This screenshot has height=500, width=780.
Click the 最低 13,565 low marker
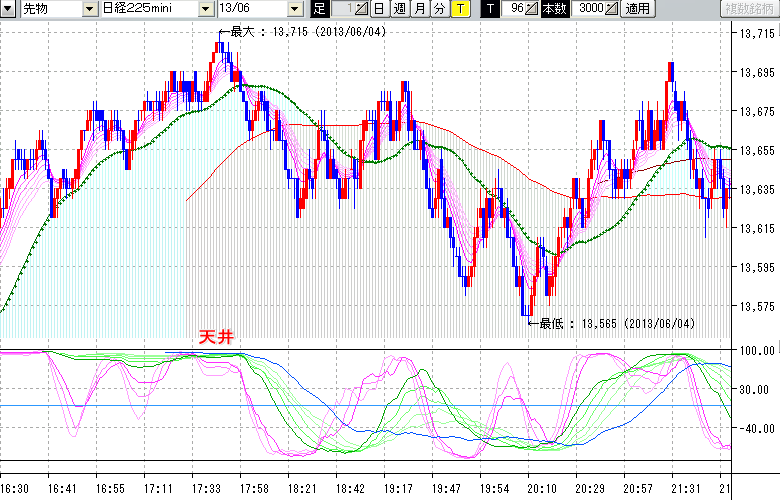point(610,323)
